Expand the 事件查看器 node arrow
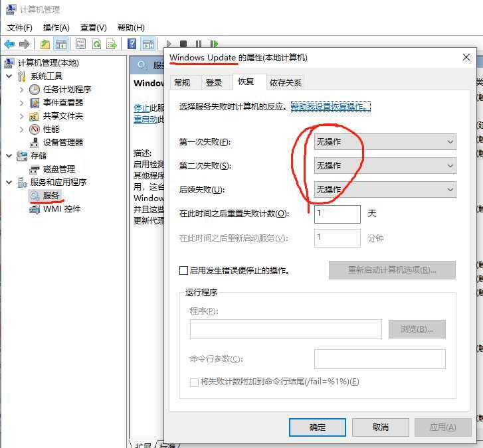The width and height of the screenshot is (483, 448). click(21, 103)
